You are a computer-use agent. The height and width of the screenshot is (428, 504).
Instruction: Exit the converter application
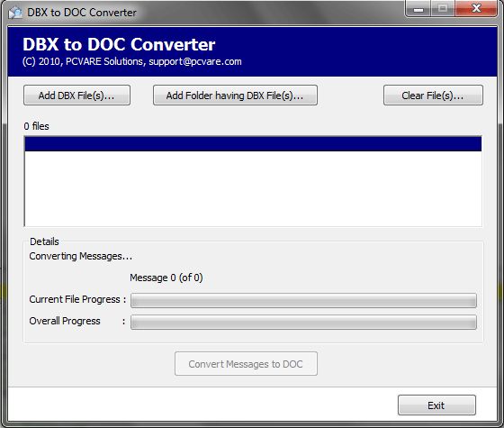pos(436,405)
